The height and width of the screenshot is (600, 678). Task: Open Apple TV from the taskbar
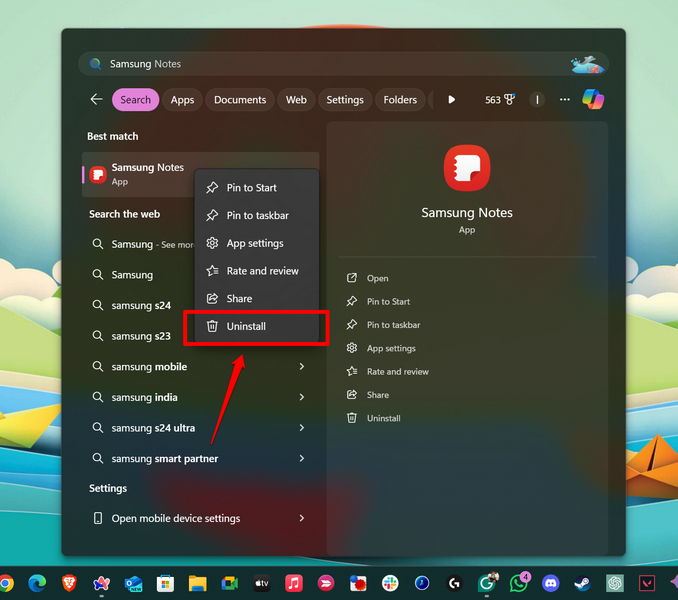click(x=262, y=584)
